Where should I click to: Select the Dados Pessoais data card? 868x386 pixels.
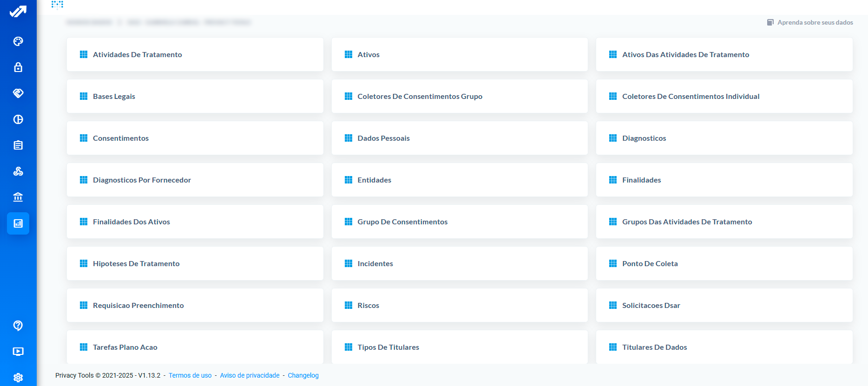pyautogui.click(x=459, y=138)
